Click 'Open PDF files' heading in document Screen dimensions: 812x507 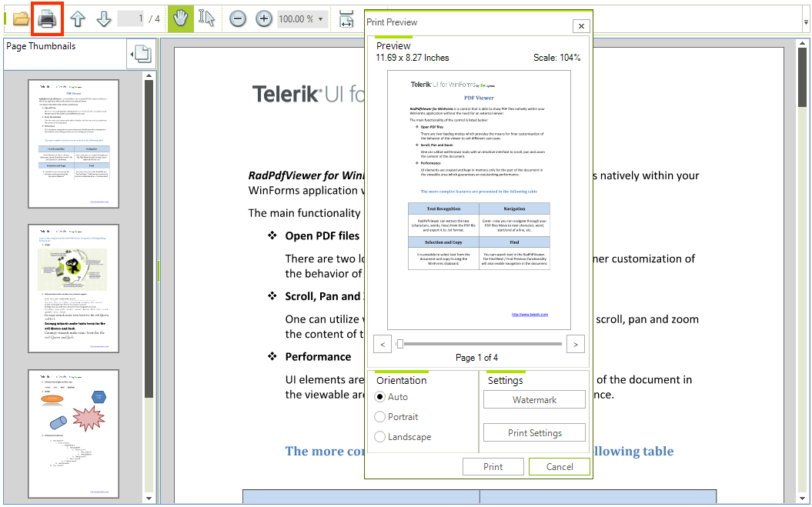point(322,236)
